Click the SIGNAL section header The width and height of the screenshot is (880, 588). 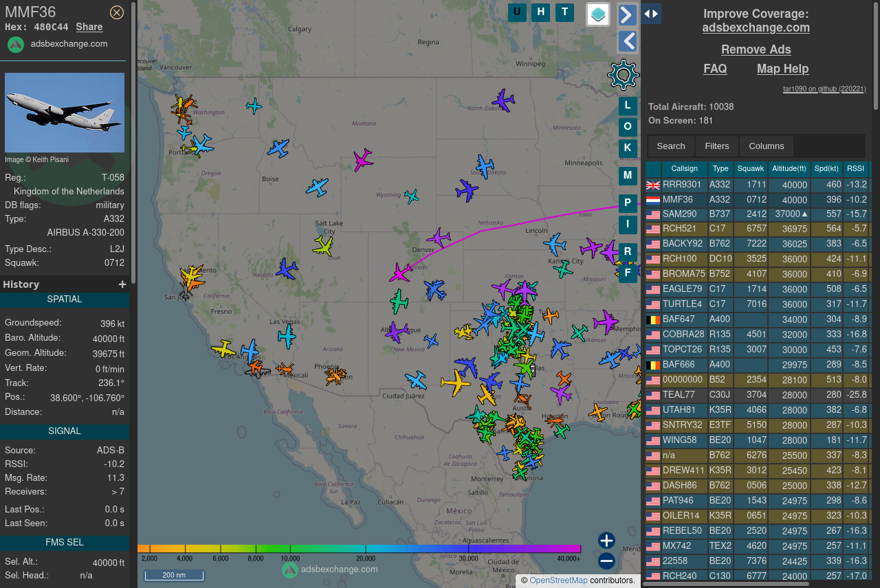tap(65, 431)
